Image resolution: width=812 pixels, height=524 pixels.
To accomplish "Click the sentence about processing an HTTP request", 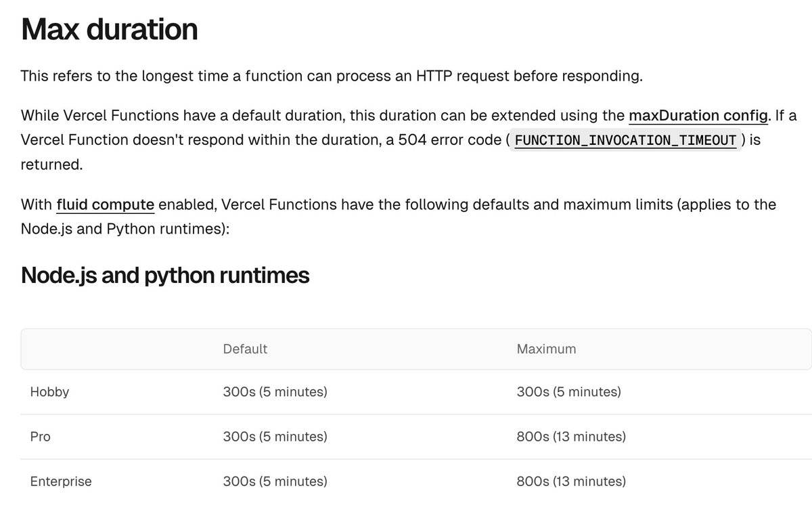I will pyautogui.click(x=332, y=76).
